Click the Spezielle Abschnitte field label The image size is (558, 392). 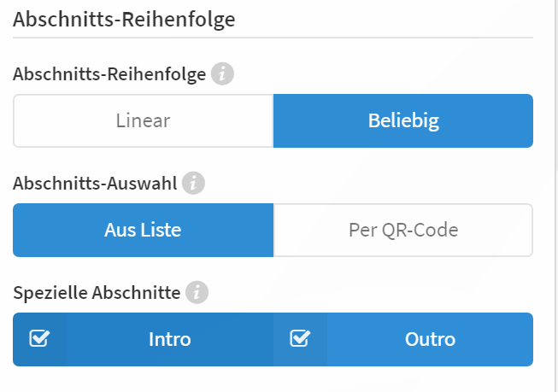(97, 293)
